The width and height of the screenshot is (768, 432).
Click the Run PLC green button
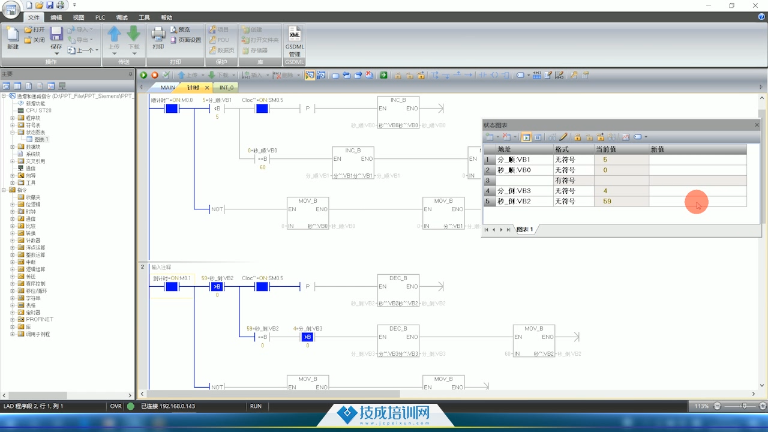pyautogui.click(x=144, y=75)
